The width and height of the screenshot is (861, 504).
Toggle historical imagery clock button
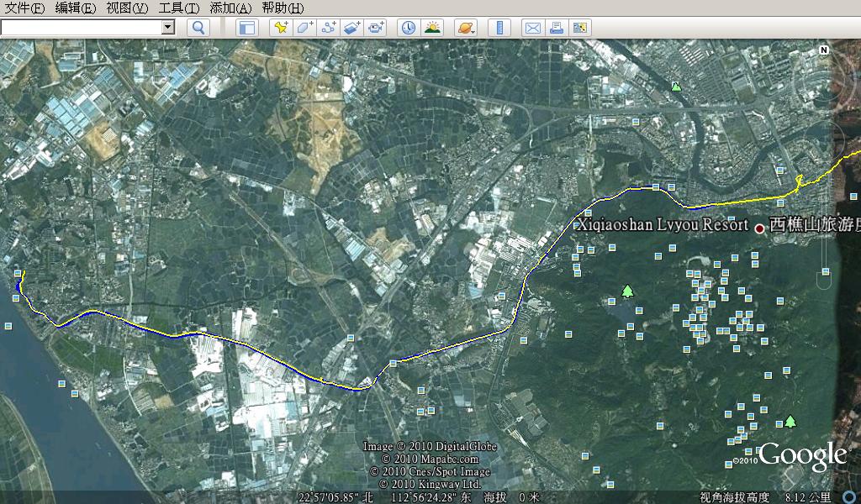pyautogui.click(x=408, y=28)
